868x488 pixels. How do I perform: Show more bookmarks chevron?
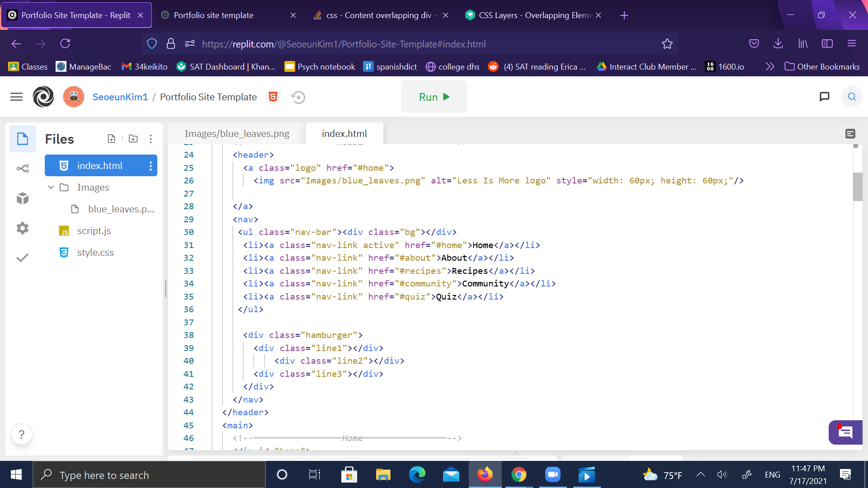pos(770,67)
